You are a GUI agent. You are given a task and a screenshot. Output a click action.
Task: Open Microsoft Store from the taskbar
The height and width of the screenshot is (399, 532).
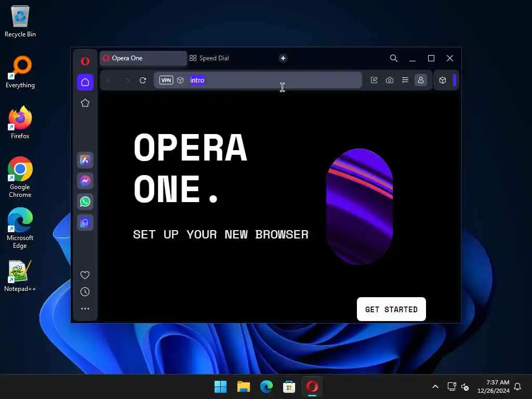click(x=289, y=387)
